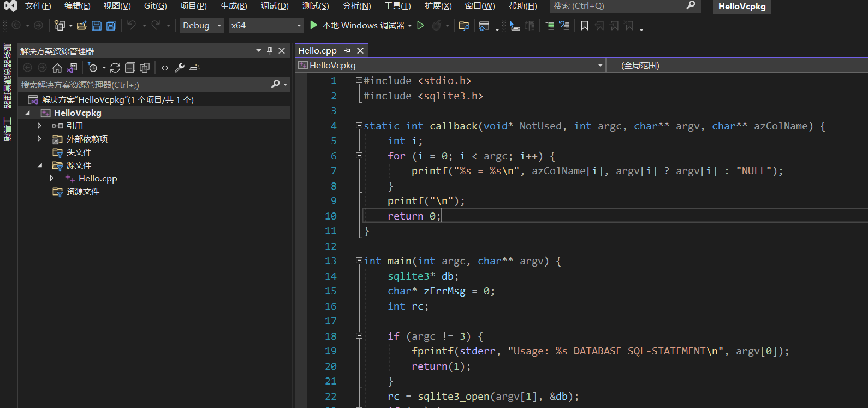Click the hot reload flame icon
The height and width of the screenshot is (408, 868).
coord(437,25)
